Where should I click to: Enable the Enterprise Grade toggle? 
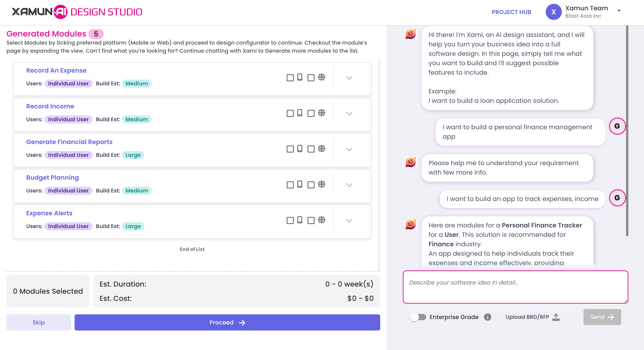[418, 317]
